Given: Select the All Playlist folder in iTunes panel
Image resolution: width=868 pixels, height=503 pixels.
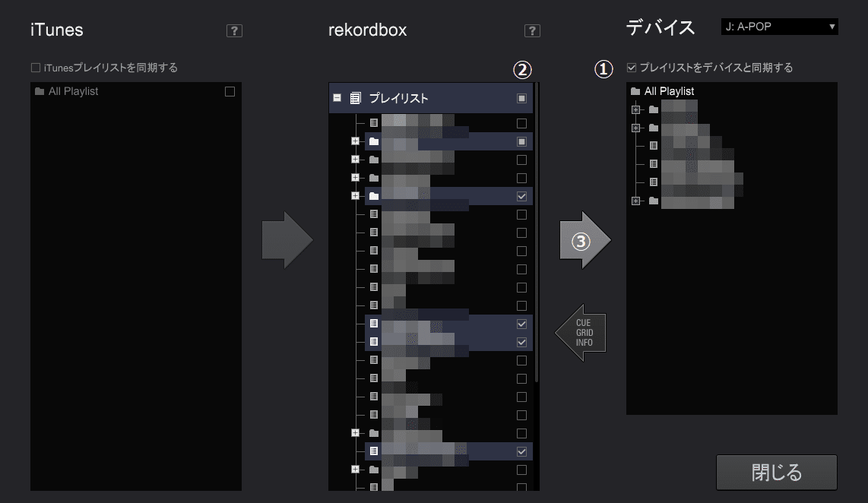Looking at the screenshot, I should pyautogui.click(x=66, y=91).
